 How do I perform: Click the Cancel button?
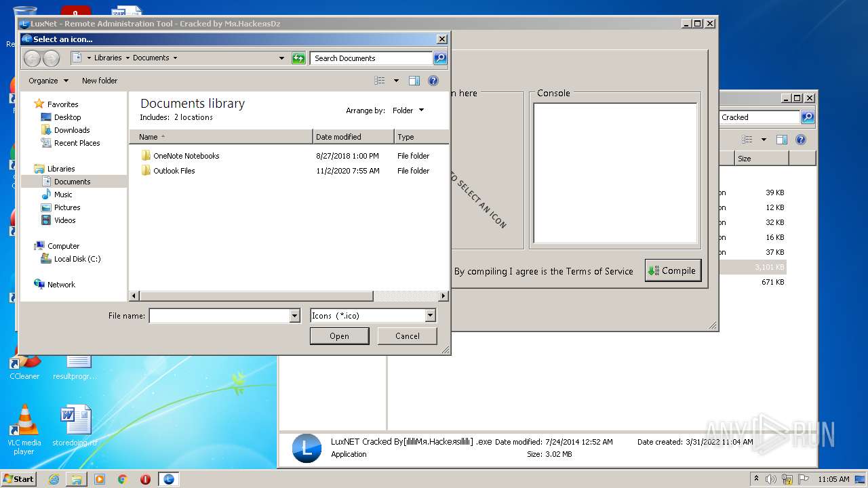pos(408,336)
